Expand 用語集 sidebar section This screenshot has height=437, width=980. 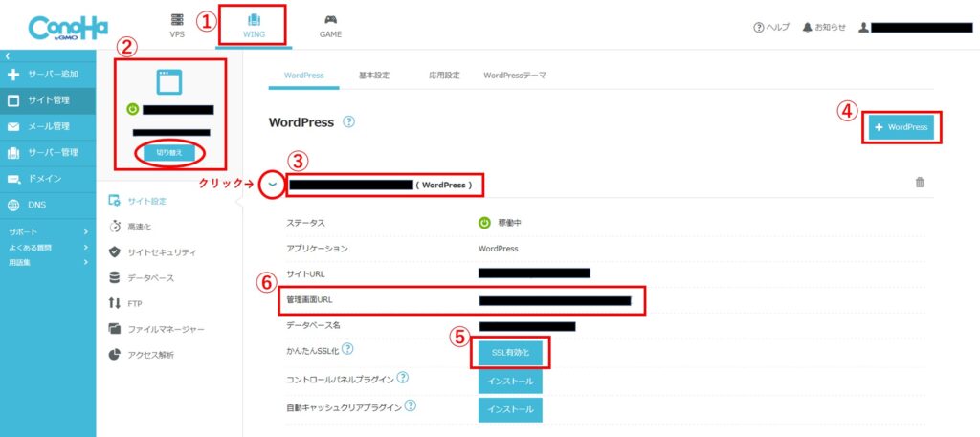pyautogui.click(x=48, y=263)
